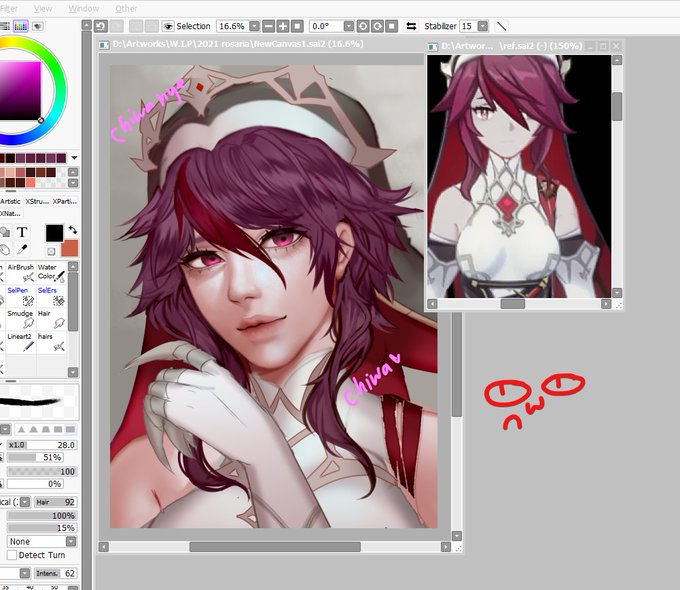Flip canvas horizontally with arrows icon
This screenshot has width=680, height=590.
point(411,26)
